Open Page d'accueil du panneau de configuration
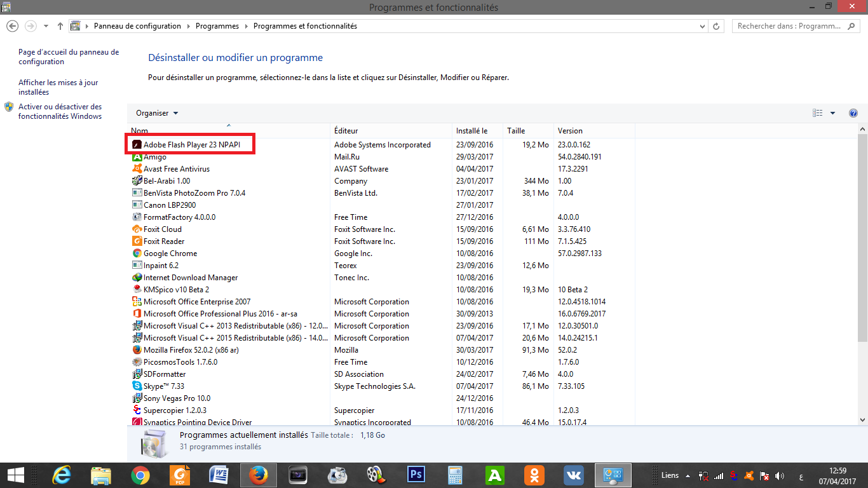This screenshot has height=488, width=868. coord(69,57)
